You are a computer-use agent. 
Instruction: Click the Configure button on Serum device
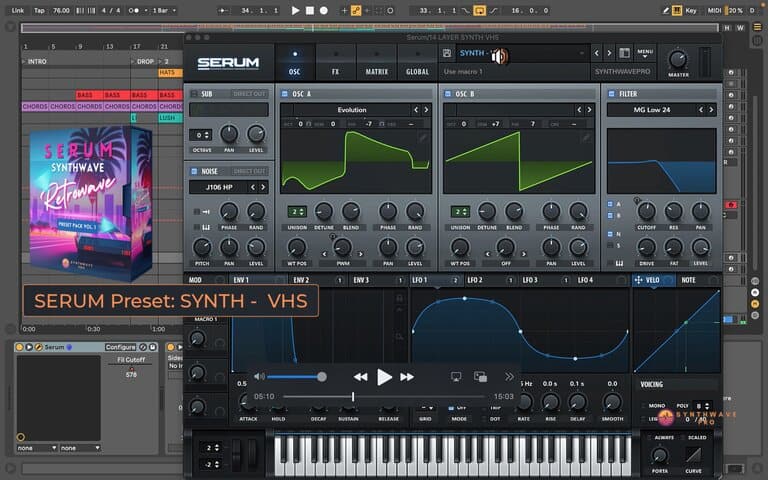click(120, 347)
